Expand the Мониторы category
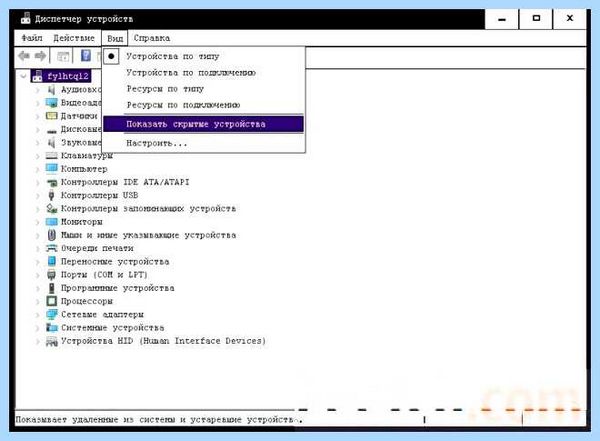Screen dimensions: 600x441 (38, 222)
